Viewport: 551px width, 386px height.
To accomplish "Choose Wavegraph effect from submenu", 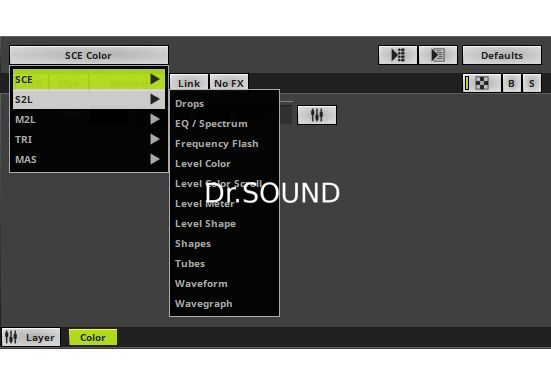I will (224, 304).
